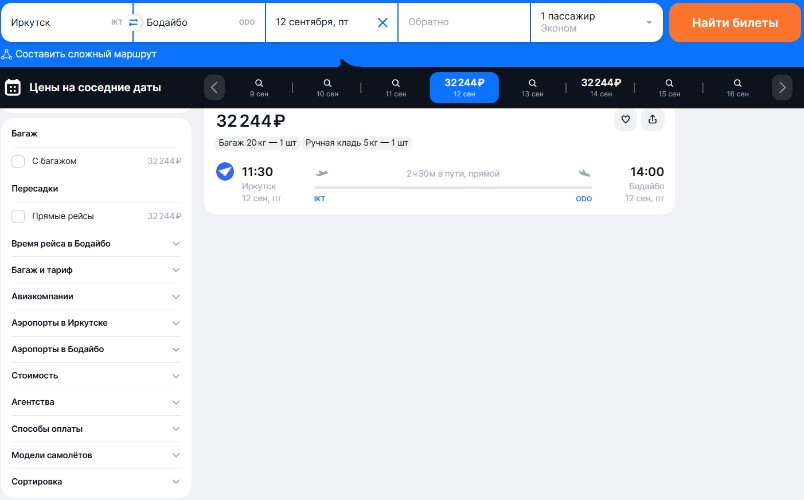Open passengers and class dropdown
Screen dimensions: 804x500
[x=596, y=22]
